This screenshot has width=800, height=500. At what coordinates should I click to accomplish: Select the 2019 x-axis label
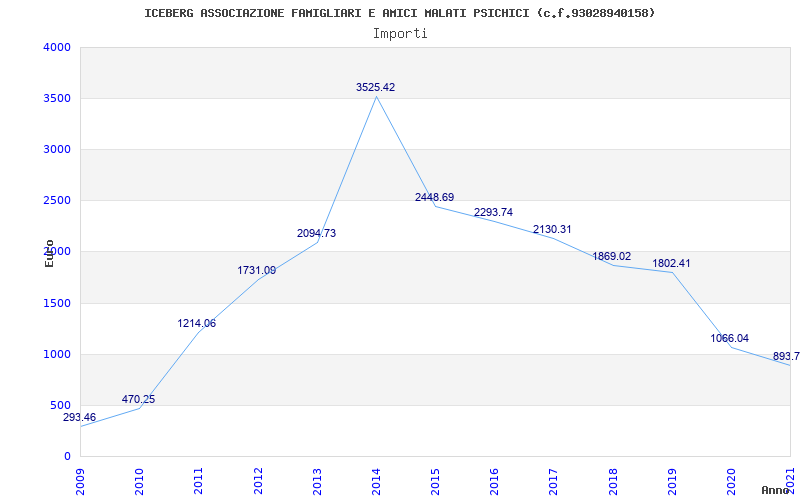point(672,481)
